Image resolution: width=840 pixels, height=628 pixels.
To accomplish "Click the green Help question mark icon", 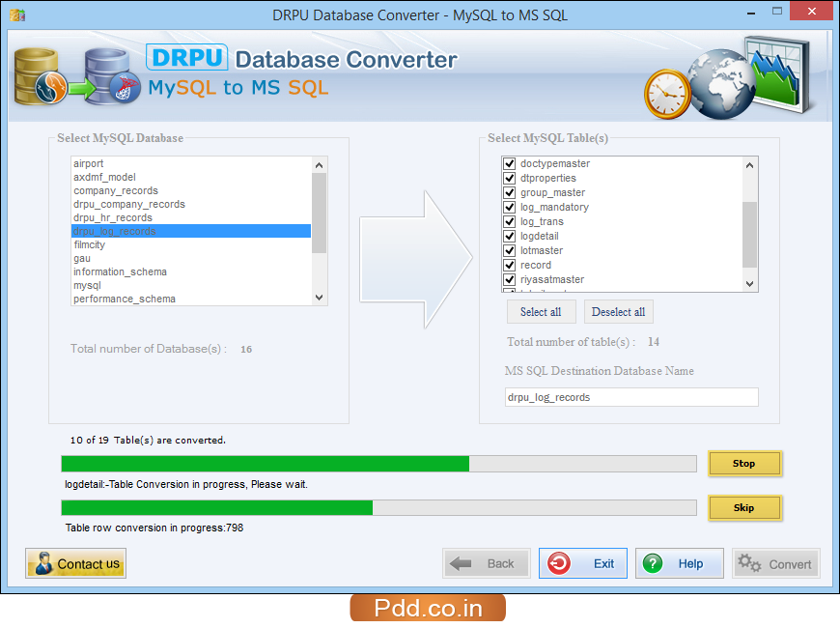I will 653,563.
